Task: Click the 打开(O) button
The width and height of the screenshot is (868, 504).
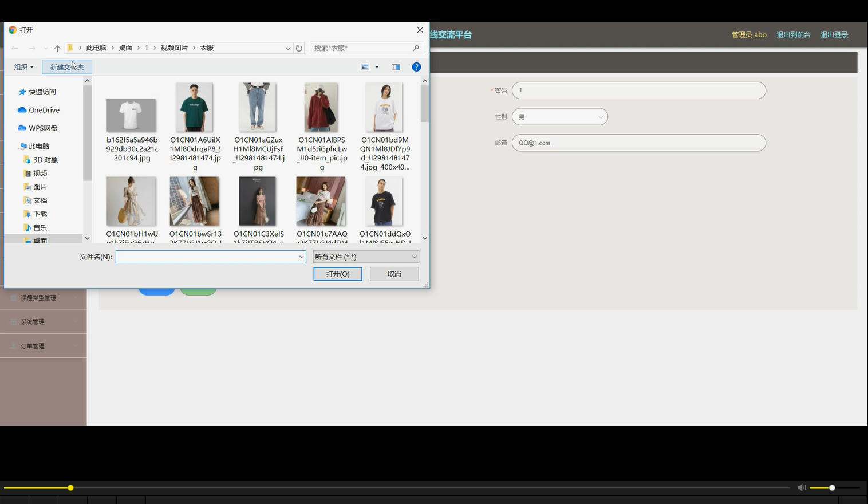Action: coord(338,274)
